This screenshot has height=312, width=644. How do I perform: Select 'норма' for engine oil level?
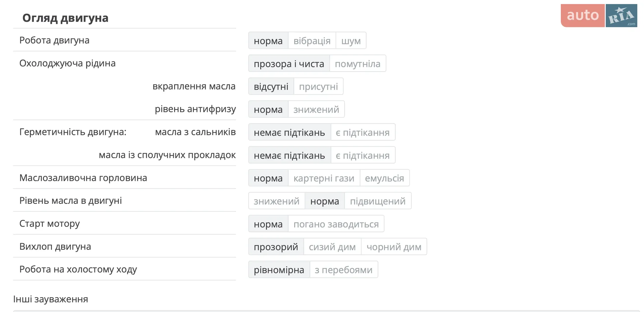325,201
